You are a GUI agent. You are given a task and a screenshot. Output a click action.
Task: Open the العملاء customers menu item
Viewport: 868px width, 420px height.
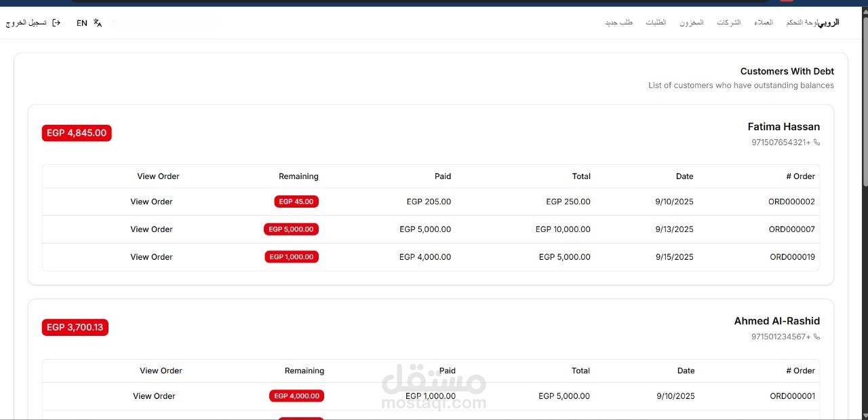[764, 23]
